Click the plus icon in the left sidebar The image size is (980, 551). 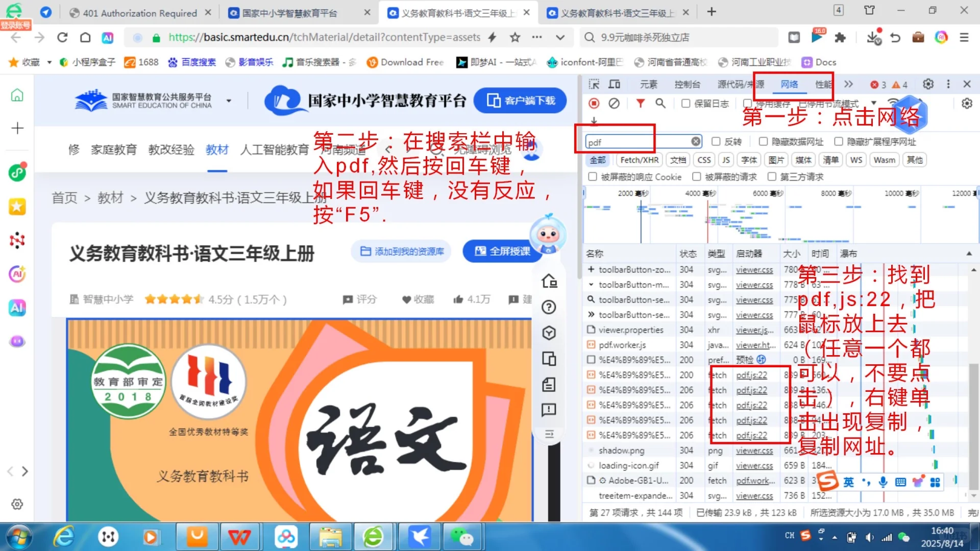point(17,128)
